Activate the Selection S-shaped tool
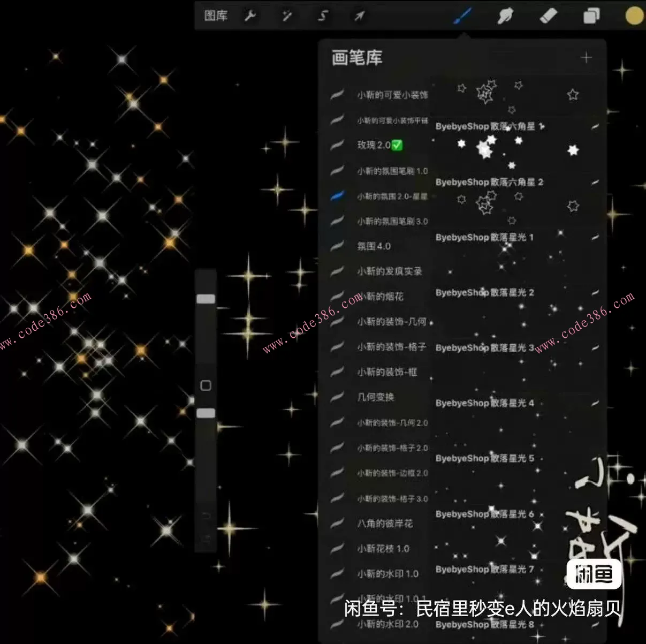Viewport: 646px width, 644px height. click(323, 16)
